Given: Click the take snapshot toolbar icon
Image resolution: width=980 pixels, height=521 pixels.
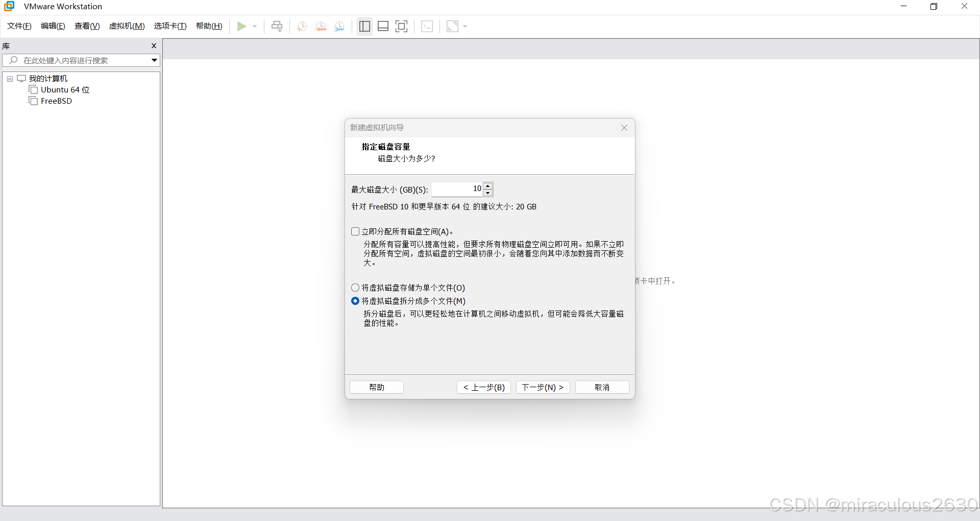Looking at the screenshot, I should 302,27.
